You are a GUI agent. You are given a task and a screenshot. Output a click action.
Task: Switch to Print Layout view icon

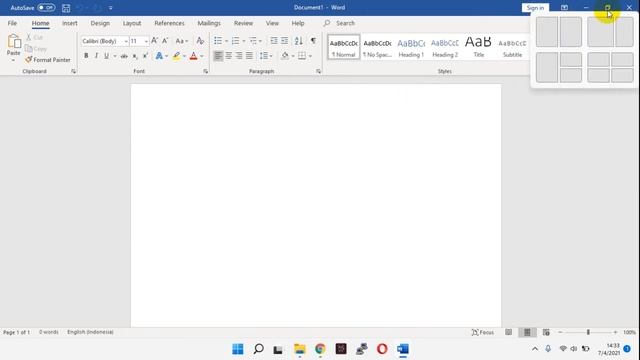pos(527,332)
